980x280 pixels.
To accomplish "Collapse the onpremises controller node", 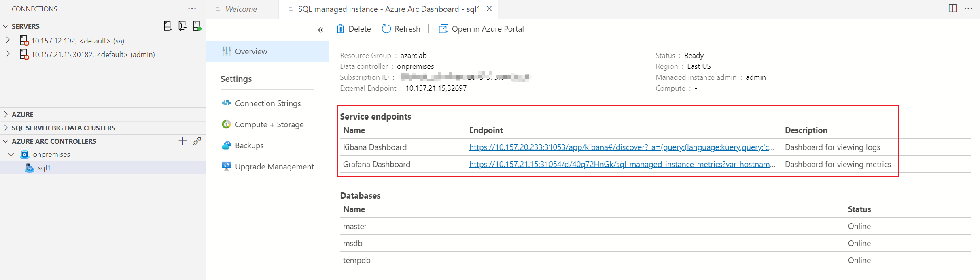I will 11,154.
